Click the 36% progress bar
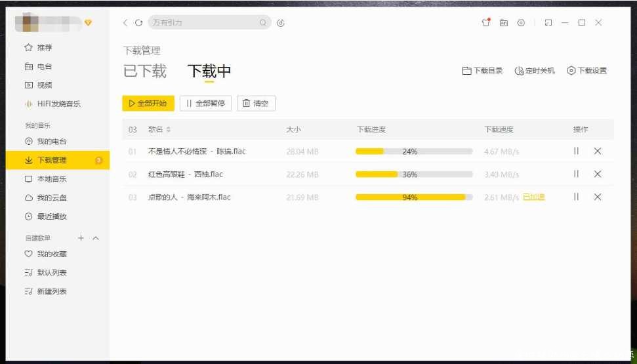 (x=414, y=174)
